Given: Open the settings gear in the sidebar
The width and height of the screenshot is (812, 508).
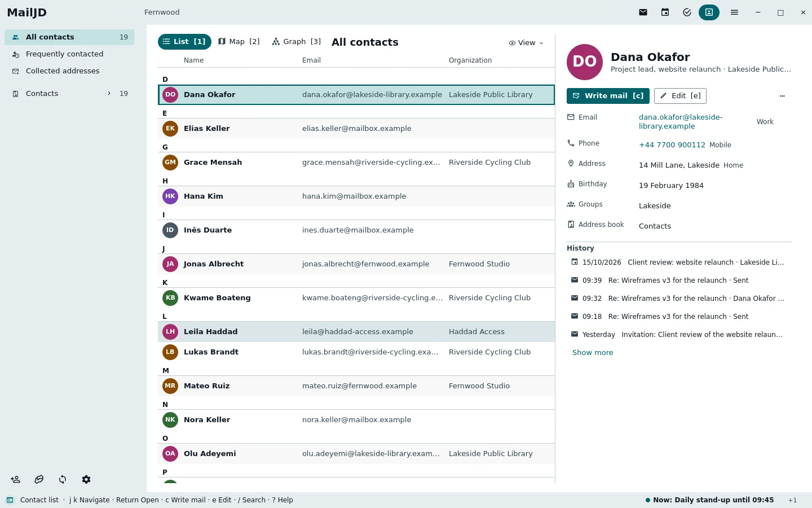Looking at the screenshot, I should (x=86, y=479).
